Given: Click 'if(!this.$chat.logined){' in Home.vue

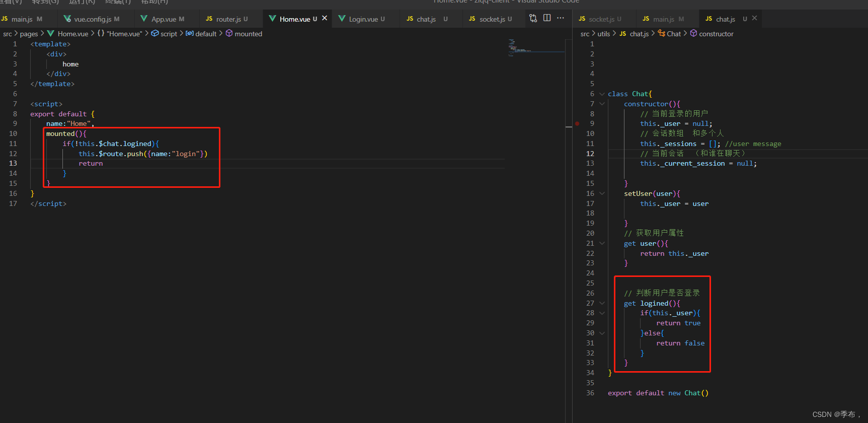Looking at the screenshot, I should tap(111, 144).
